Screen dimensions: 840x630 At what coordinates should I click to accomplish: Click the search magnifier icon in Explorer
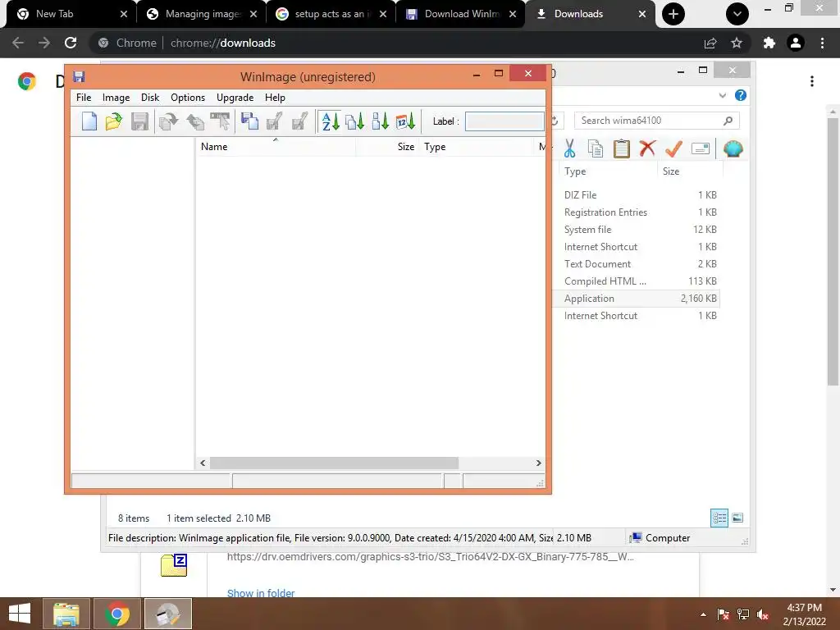(728, 121)
